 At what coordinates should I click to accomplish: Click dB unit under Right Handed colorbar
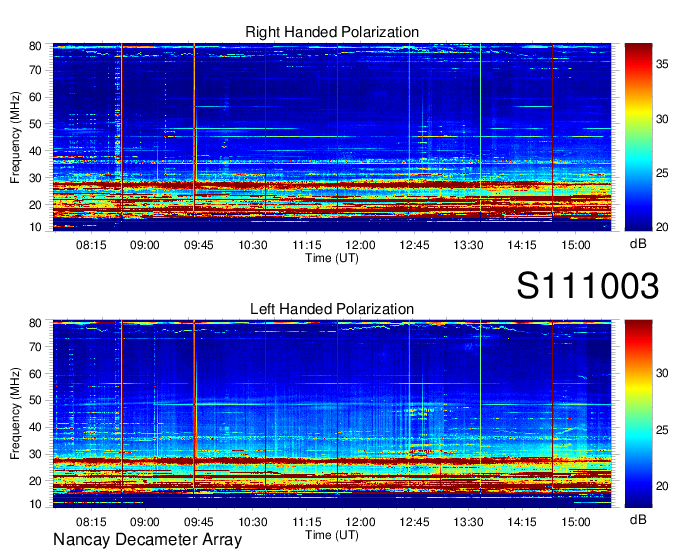(638, 244)
